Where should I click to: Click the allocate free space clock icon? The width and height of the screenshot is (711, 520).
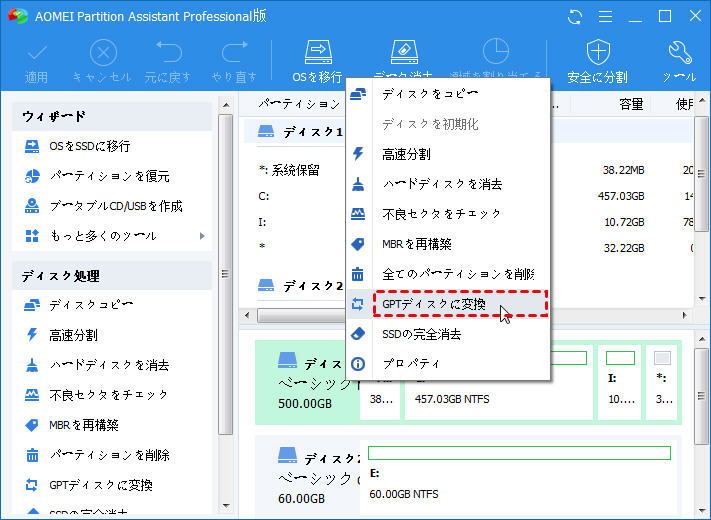click(x=495, y=51)
